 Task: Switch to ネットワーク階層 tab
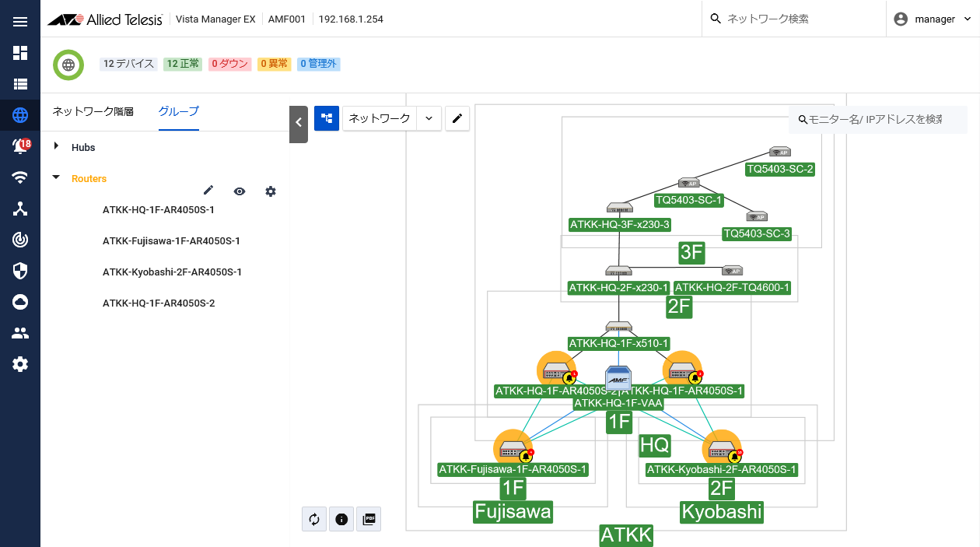93,111
